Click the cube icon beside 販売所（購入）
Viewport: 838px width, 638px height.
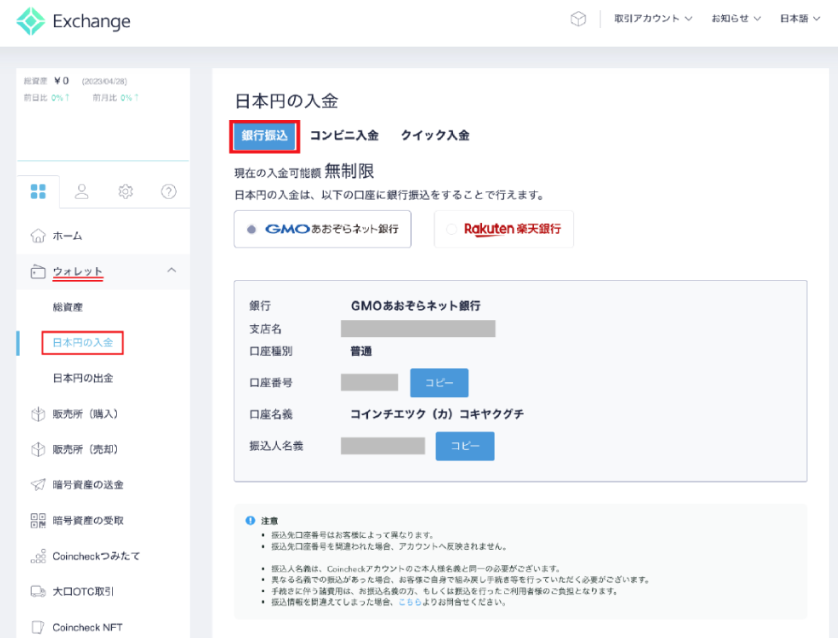coord(38,414)
